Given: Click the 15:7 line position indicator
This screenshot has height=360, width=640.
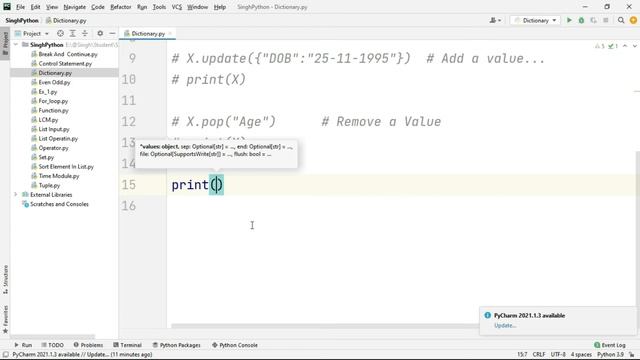Looking at the screenshot, I should (x=522, y=355).
